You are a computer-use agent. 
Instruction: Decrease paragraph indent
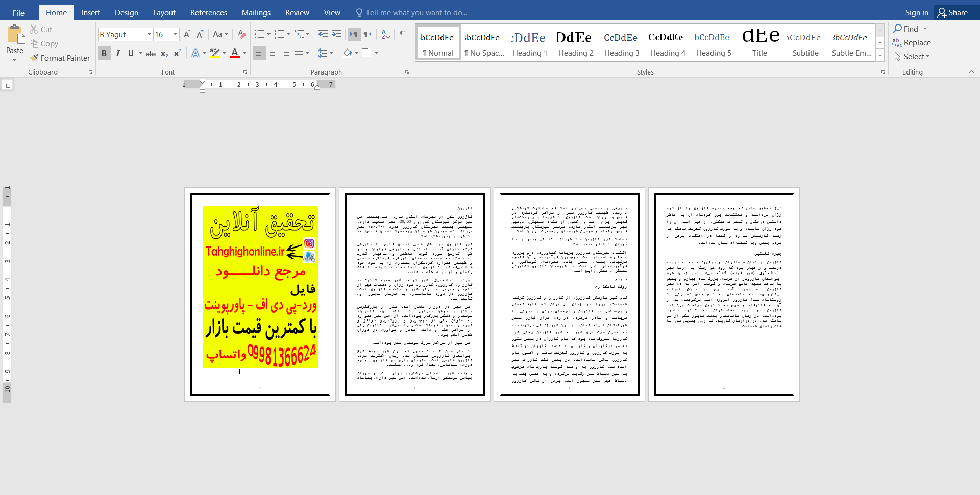[x=323, y=34]
